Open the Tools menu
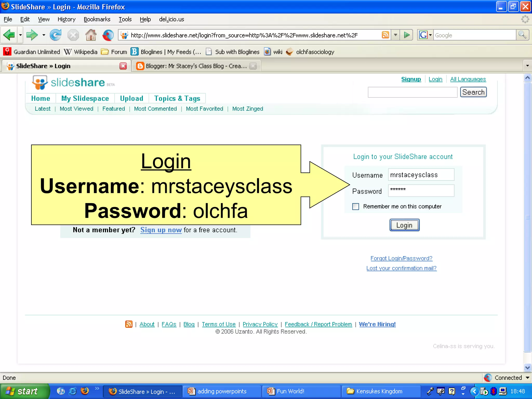 pos(125,19)
